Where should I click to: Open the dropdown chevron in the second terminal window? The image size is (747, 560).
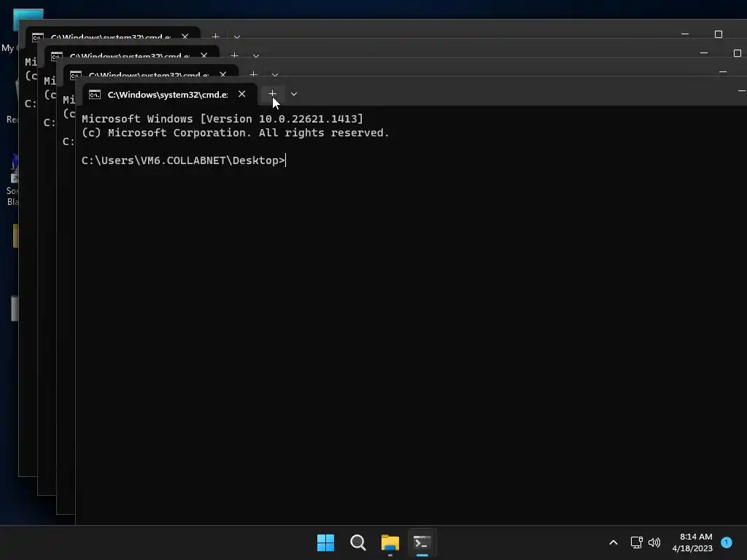(275, 75)
